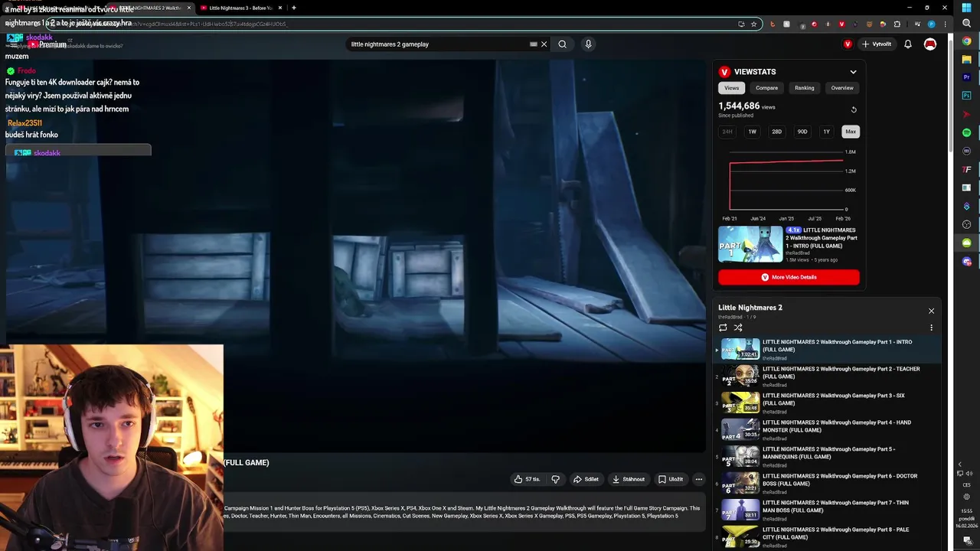Viewport: 980px width, 551px height.
Task: Open the on-screen keyboard icon in search box
Action: 534,44
